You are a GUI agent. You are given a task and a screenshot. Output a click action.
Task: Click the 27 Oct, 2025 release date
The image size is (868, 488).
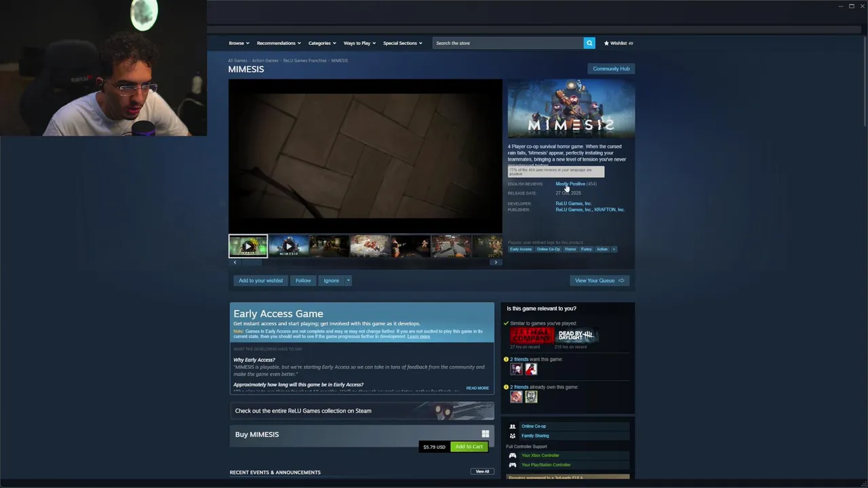(568, 193)
